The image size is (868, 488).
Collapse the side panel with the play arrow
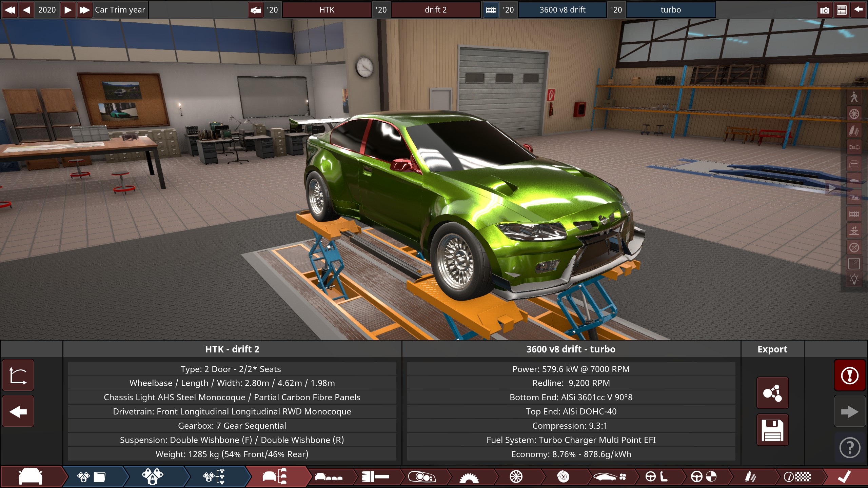click(x=832, y=188)
